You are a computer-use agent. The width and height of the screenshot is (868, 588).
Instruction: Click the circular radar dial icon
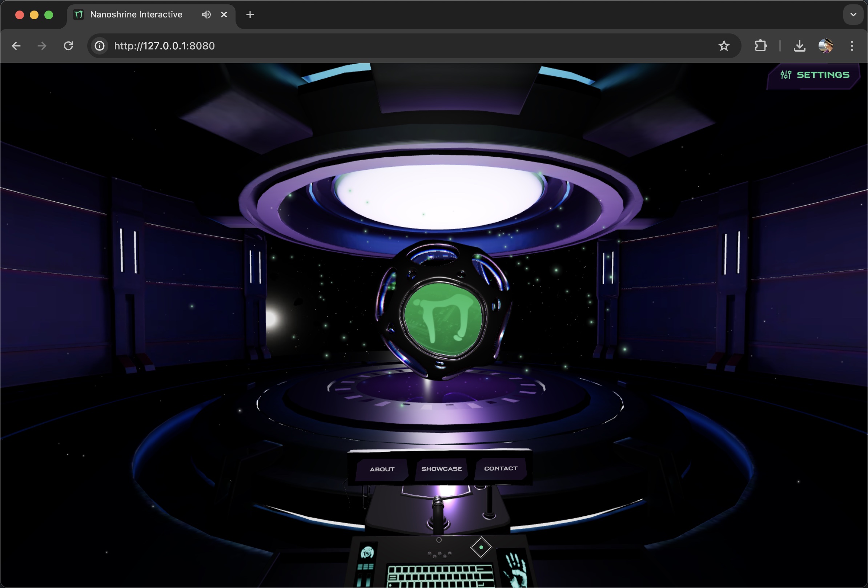367,552
